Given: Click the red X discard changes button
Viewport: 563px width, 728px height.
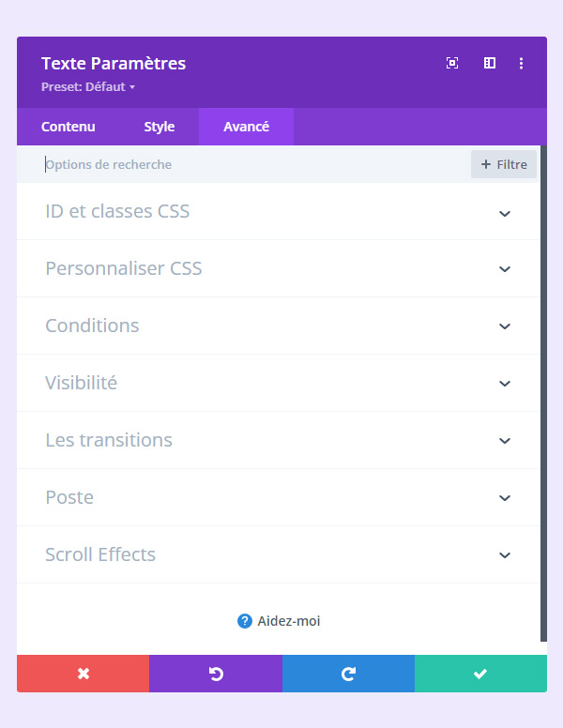Looking at the screenshot, I should tap(84, 674).
